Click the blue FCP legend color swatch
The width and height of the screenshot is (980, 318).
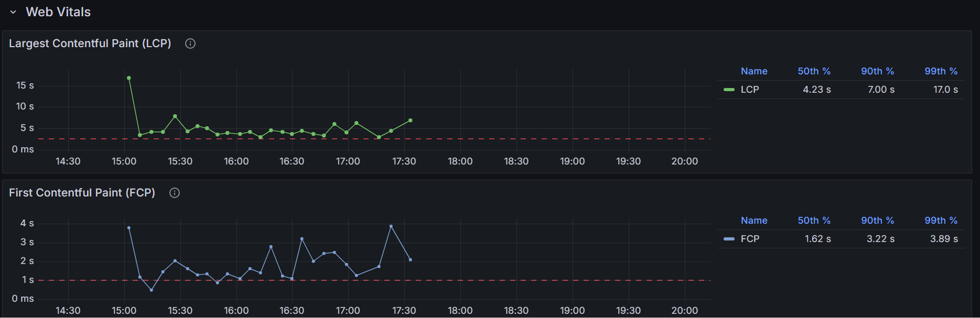pyautogui.click(x=729, y=239)
